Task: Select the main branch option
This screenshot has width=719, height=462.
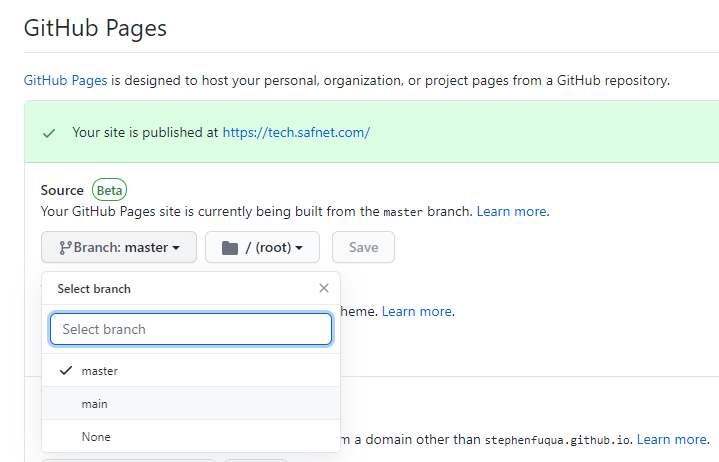Action: [x=191, y=403]
